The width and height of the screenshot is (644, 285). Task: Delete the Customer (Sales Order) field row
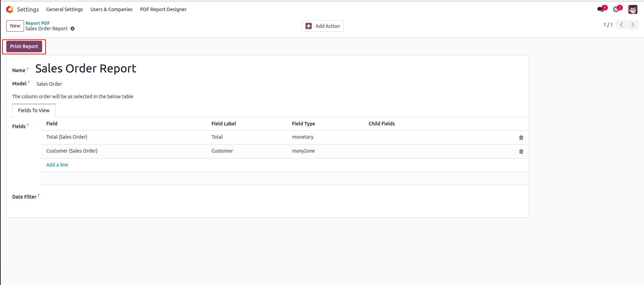tap(521, 152)
